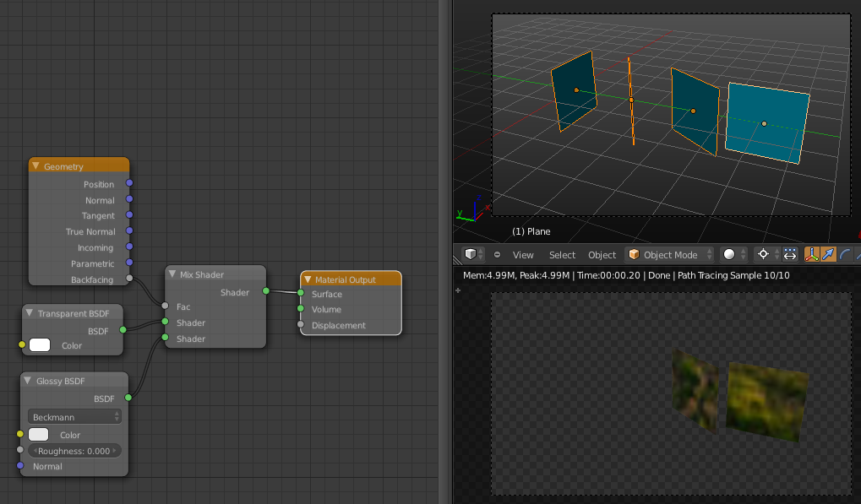This screenshot has width=861, height=504.
Task: Click the Mix Shader's Fac input socket
Action: (166, 306)
